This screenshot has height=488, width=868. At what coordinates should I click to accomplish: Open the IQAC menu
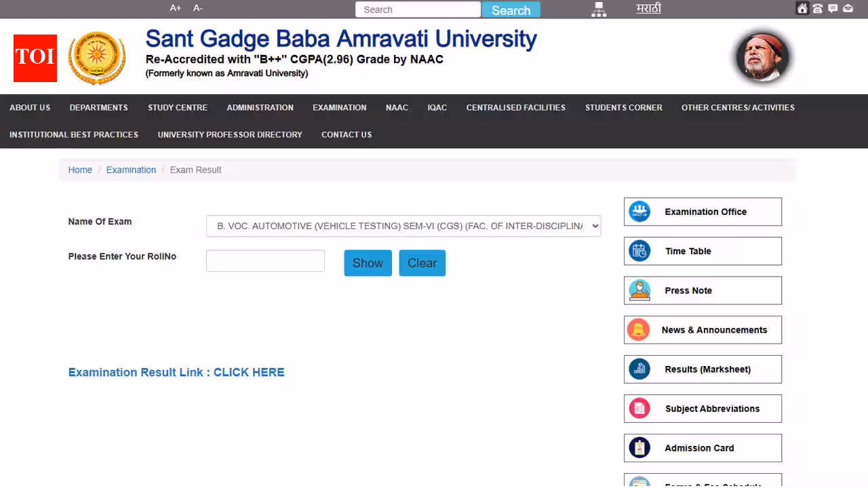[437, 108]
